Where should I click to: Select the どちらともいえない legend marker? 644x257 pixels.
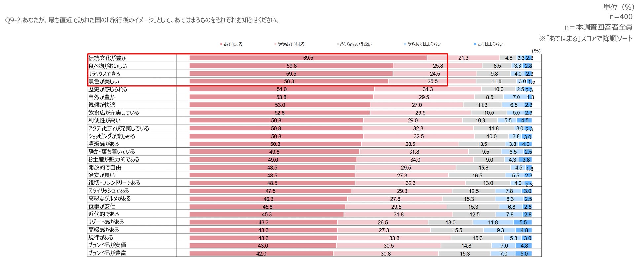[338, 44]
